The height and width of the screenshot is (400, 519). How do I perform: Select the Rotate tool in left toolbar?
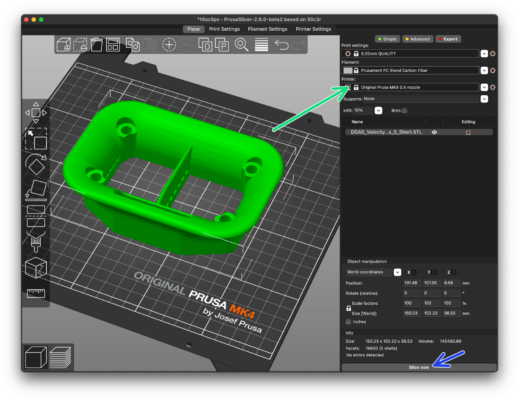point(36,164)
